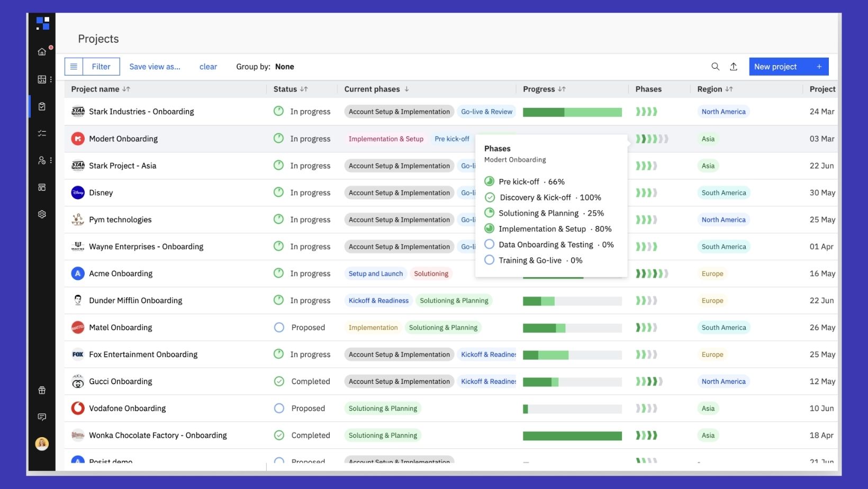Screen dimensions: 868x489
Task: Click Stark Industries progress bar
Action: 572,112
